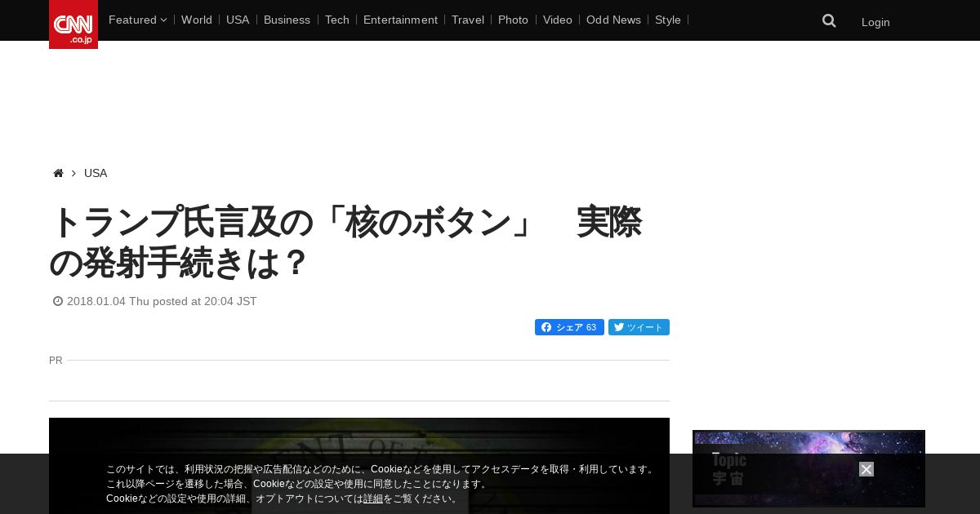Tweet the article via Twitter button
This screenshot has width=980, height=514.
click(x=639, y=327)
